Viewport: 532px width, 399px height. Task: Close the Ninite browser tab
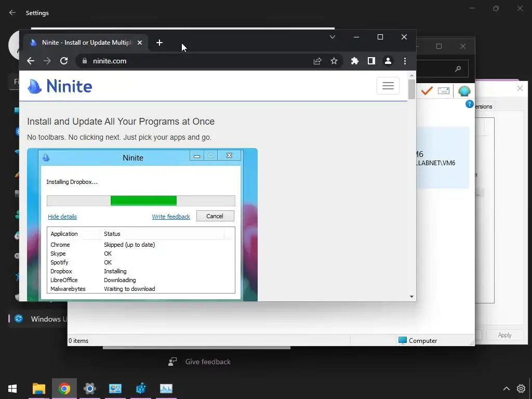point(139,43)
